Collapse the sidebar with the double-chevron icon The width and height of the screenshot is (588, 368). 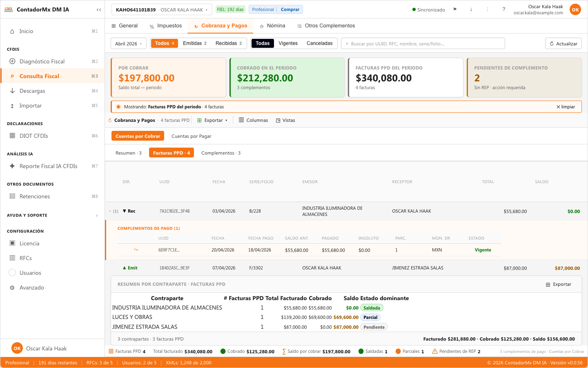tap(99, 9)
